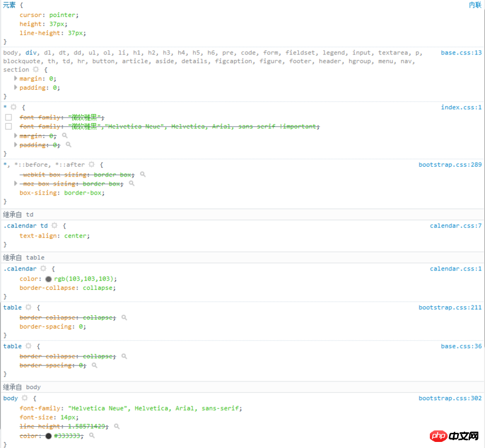The image size is (485, 448).
Task: Open base.css:36 source link
Action: pos(461,346)
